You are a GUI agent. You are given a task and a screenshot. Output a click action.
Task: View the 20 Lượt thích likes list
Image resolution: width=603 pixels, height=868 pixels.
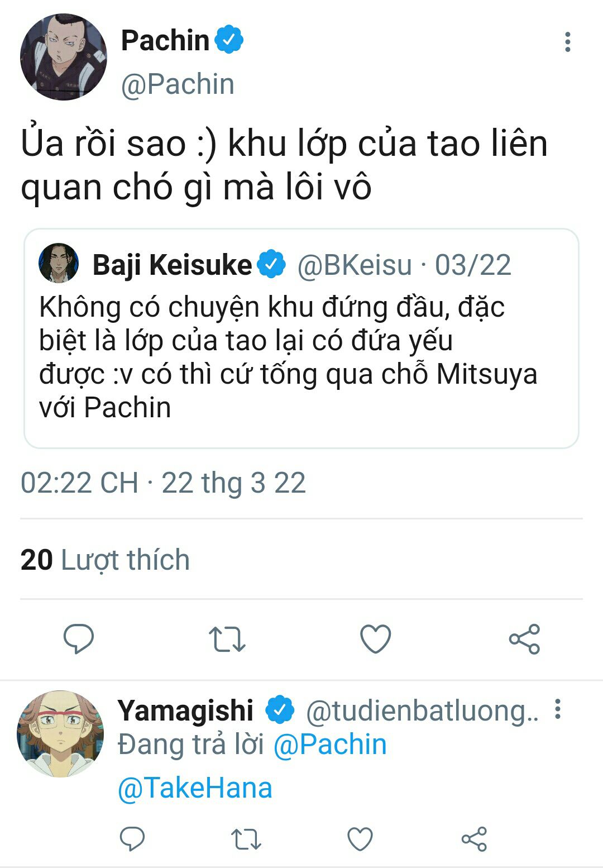tap(105, 560)
